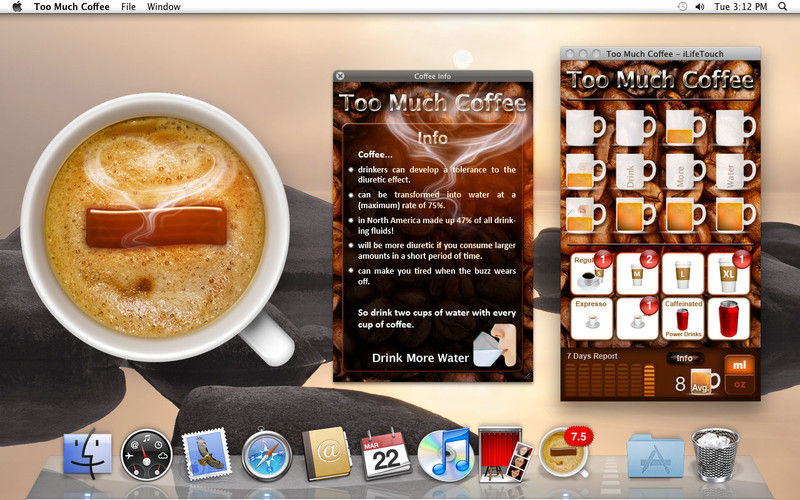
Task: Open the Window menu
Action: (x=164, y=7)
